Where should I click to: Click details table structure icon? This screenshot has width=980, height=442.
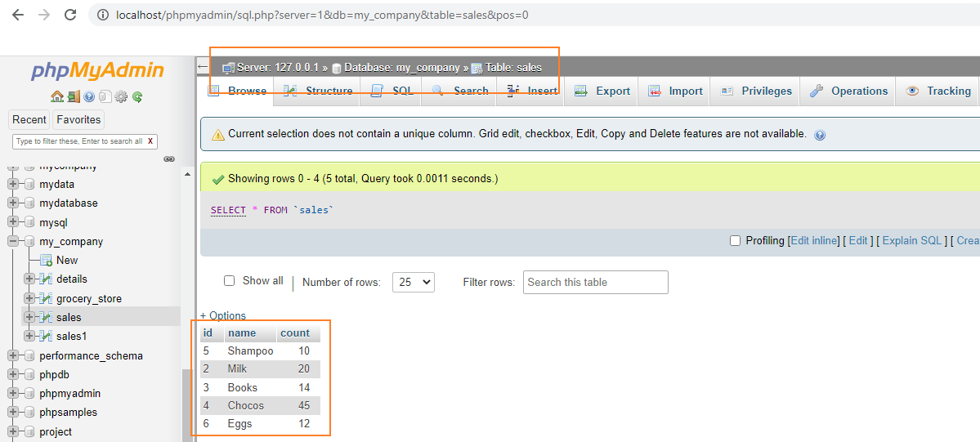pos(45,279)
